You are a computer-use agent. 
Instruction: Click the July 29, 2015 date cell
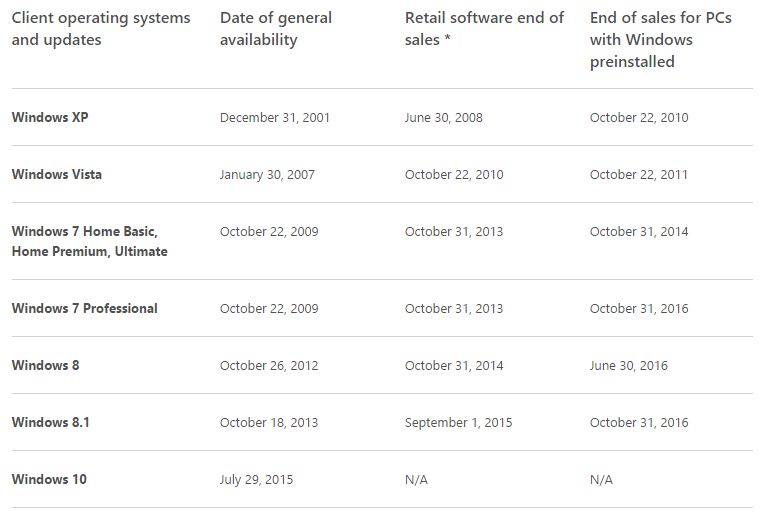click(256, 479)
